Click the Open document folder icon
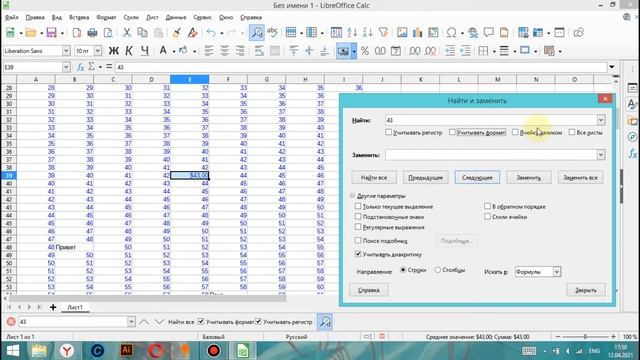The image size is (640, 360). point(31,33)
